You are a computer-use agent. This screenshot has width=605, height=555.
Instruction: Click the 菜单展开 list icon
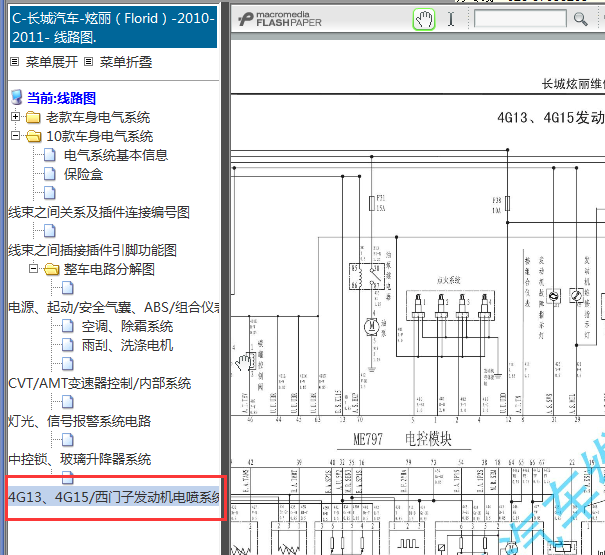(15, 62)
